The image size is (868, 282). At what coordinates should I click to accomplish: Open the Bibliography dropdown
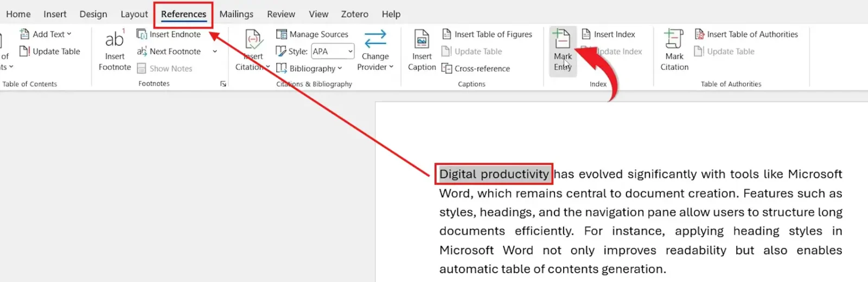pos(309,68)
